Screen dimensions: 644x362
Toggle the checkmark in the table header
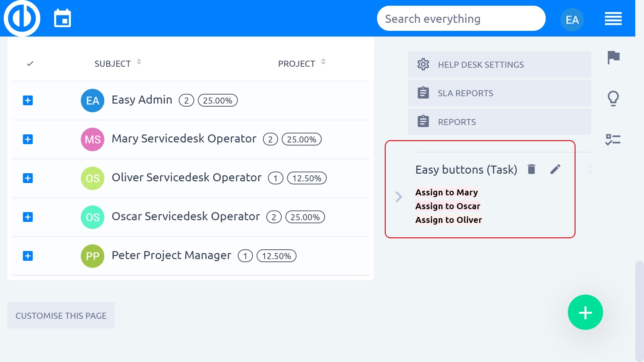click(30, 63)
